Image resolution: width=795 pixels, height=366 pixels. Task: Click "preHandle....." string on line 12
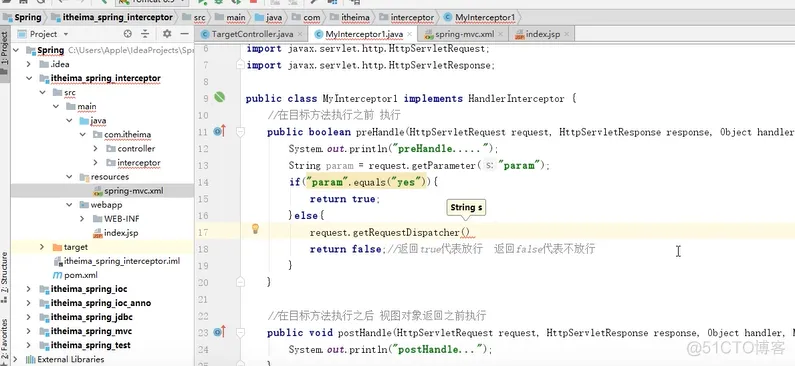tap(441, 149)
